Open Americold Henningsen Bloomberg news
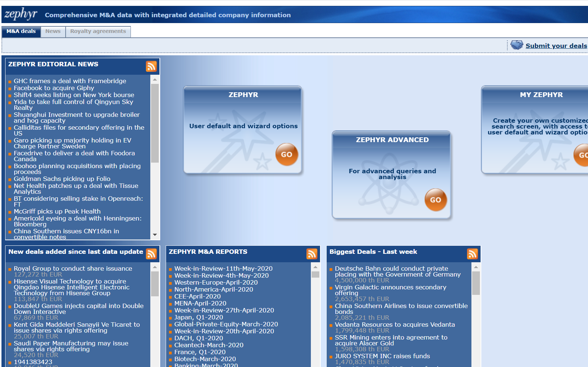Image resolution: width=588 pixels, height=367 pixels. [x=78, y=221]
